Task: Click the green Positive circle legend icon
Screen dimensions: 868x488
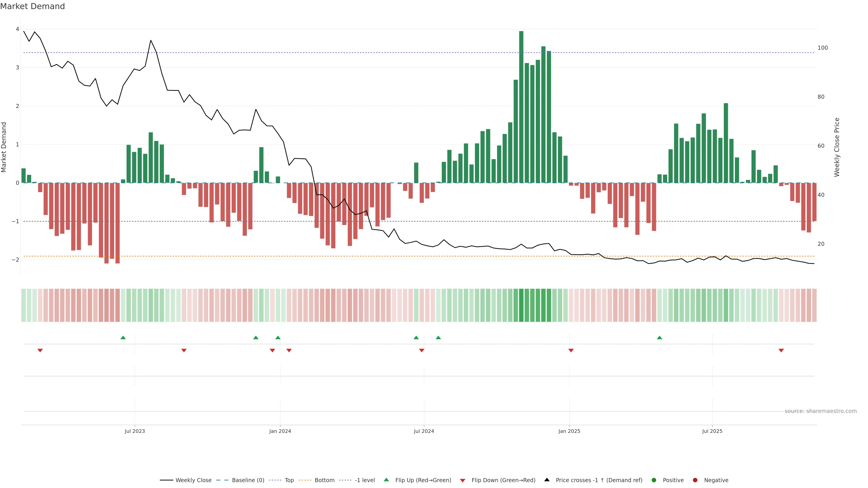Action: [x=654, y=480]
